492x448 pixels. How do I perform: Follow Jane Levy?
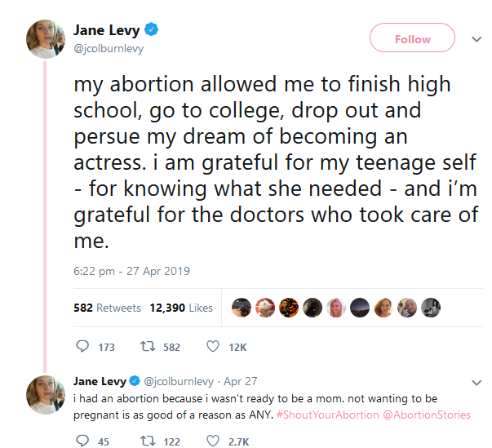412,39
